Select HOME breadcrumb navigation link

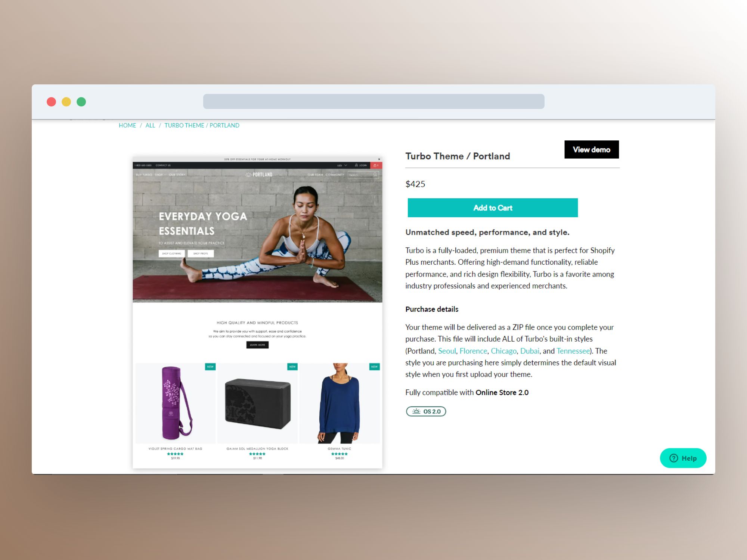coord(127,125)
